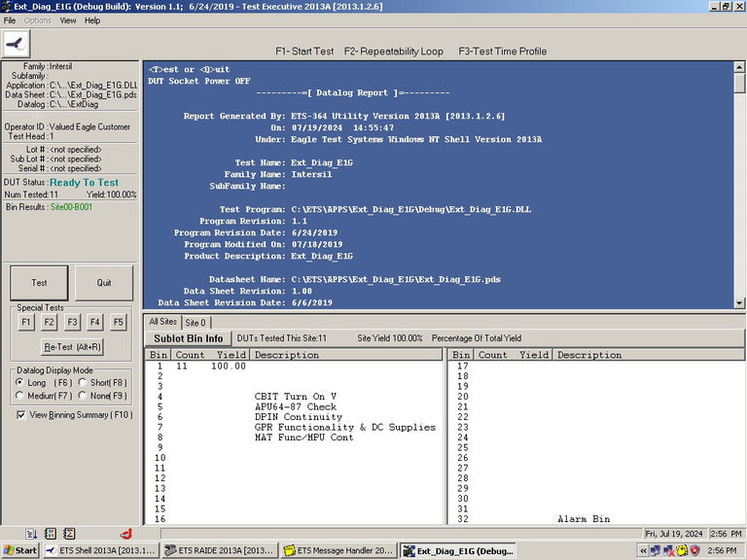Viewport: 747px width, 560px height.
Task: Click the security shield tray icon
Action: (695, 550)
